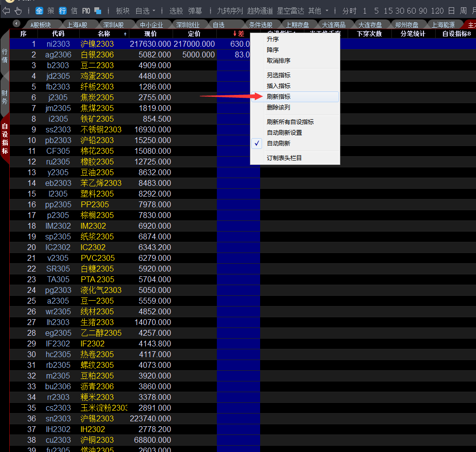Image resolution: width=476 pixels, height=452 pixels.
Task: Click the back arrow icon in toolbar
Action: point(6,11)
